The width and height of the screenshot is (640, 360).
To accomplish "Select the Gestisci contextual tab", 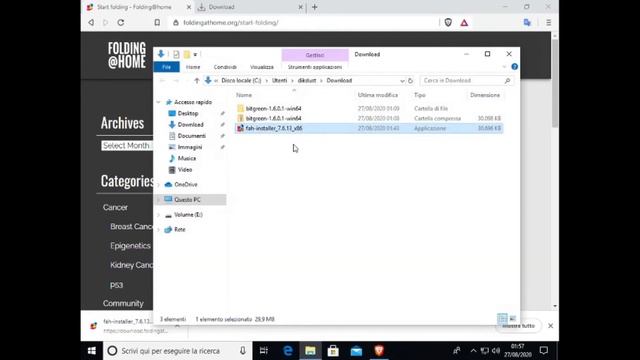I will coord(315,55).
